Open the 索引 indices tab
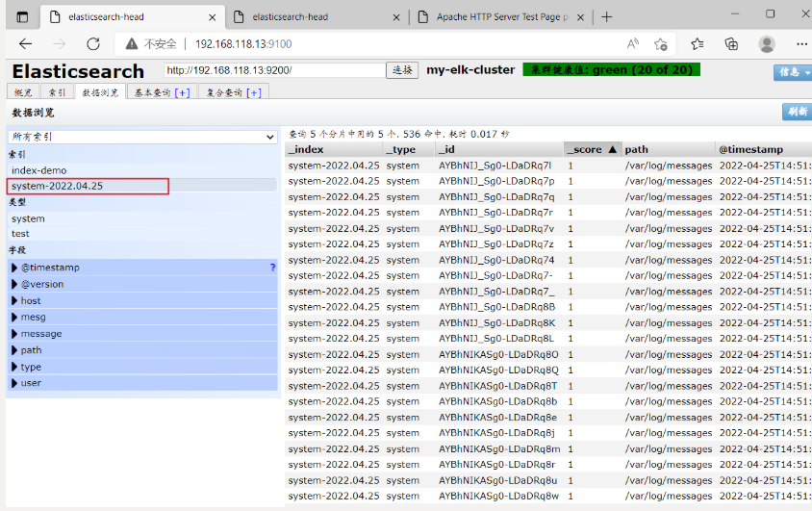The height and width of the screenshot is (511, 812). [57, 92]
